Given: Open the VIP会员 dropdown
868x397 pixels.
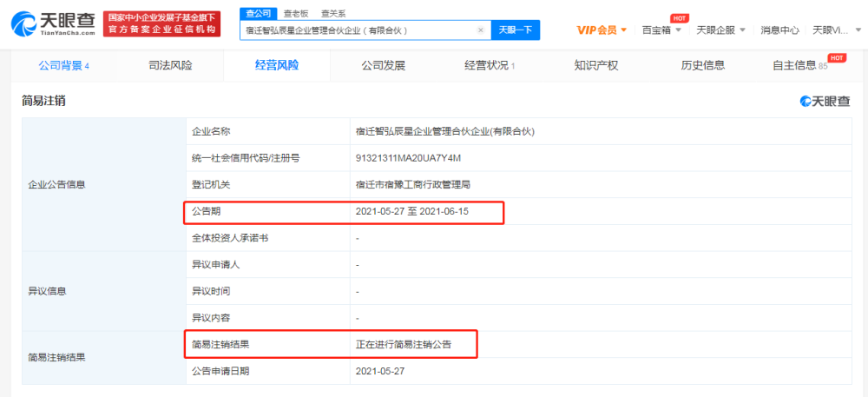Looking at the screenshot, I should [x=602, y=30].
